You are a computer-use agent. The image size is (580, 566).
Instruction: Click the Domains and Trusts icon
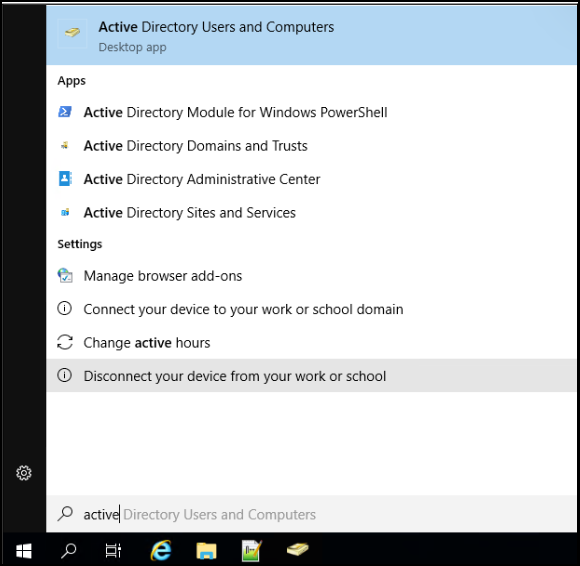pyautogui.click(x=65, y=145)
